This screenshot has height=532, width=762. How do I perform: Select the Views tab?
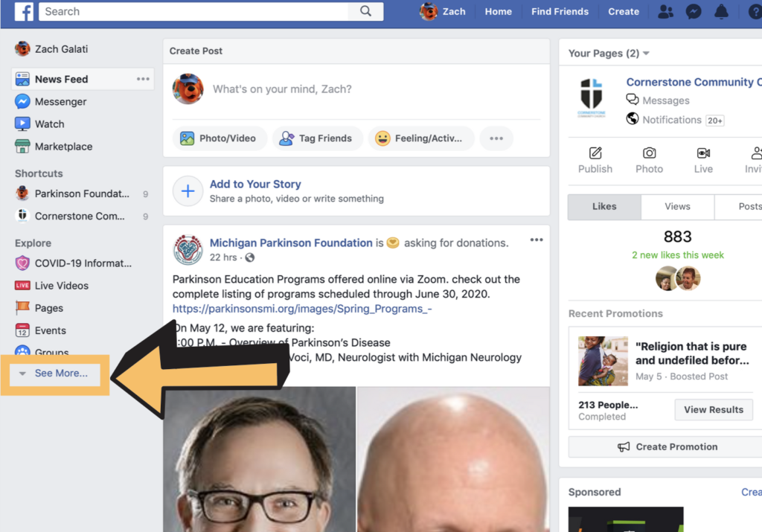(x=677, y=207)
